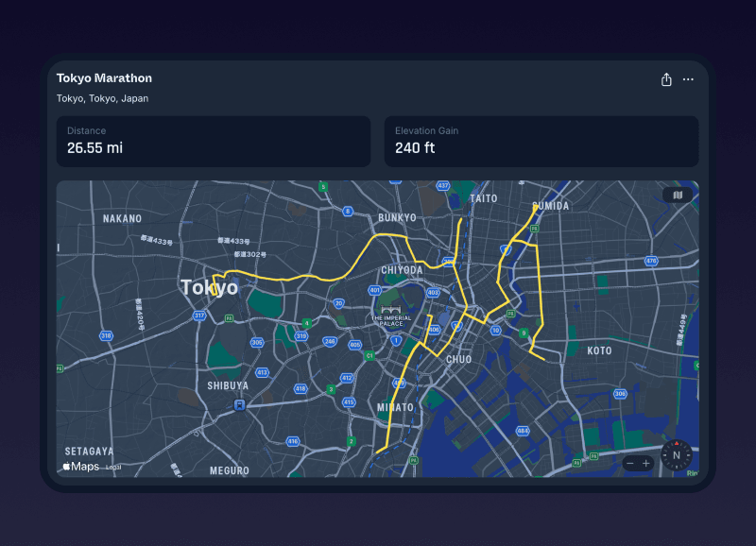This screenshot has width=756, height=546.
Task: Click the Distance 26.55 mi card
Action: click(214, 141)
